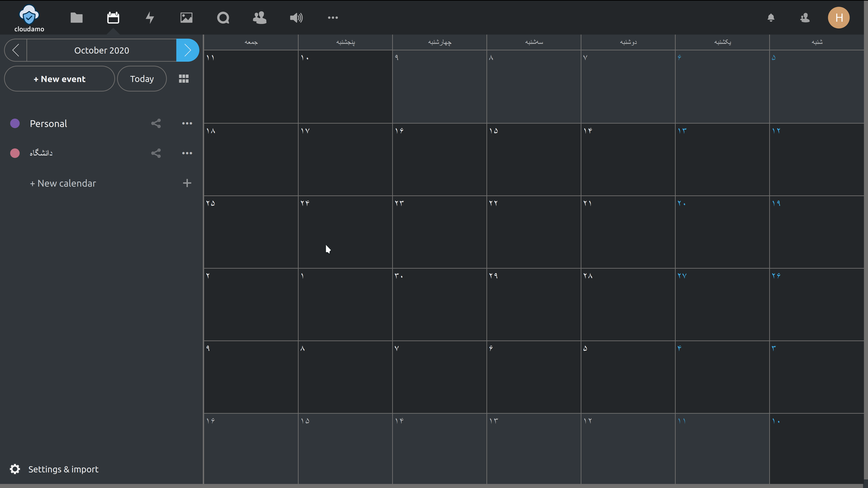Select day ۲۴ in the Thursday column
This screenshot has width=868, height=488.
(345, 232)
